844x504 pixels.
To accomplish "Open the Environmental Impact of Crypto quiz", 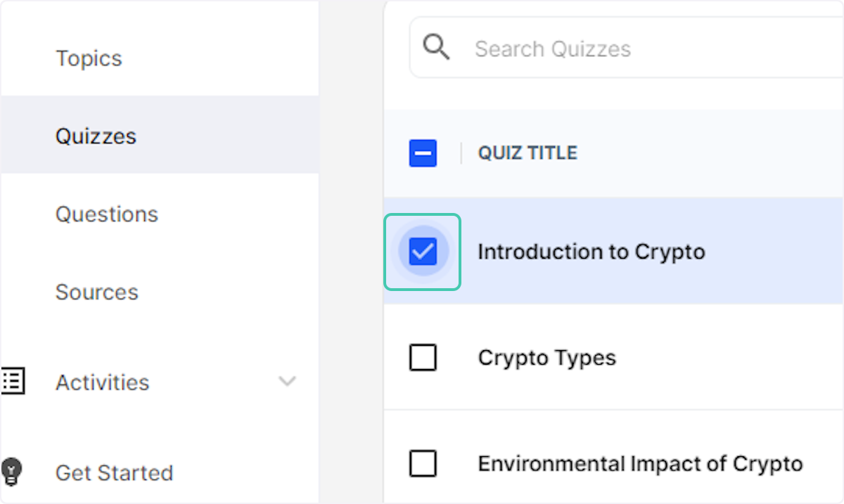I will [640, 463].
